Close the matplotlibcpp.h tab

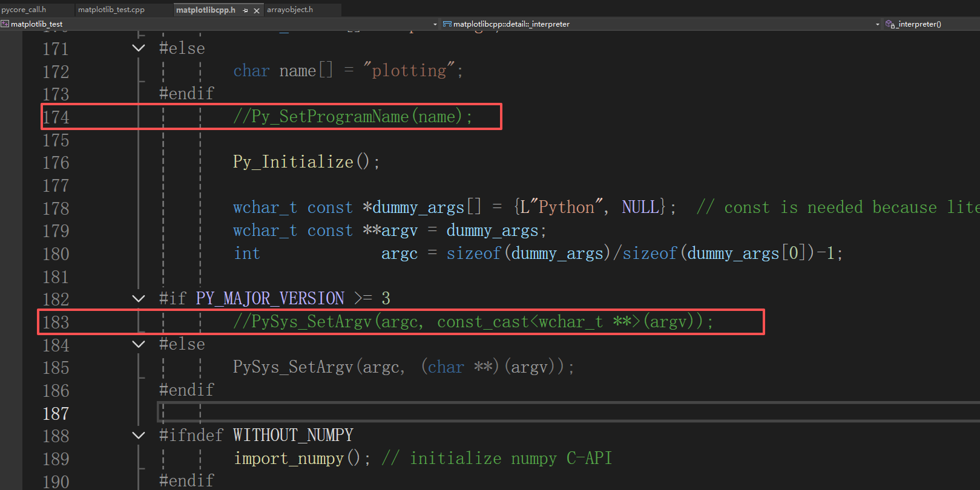point(257,10)
